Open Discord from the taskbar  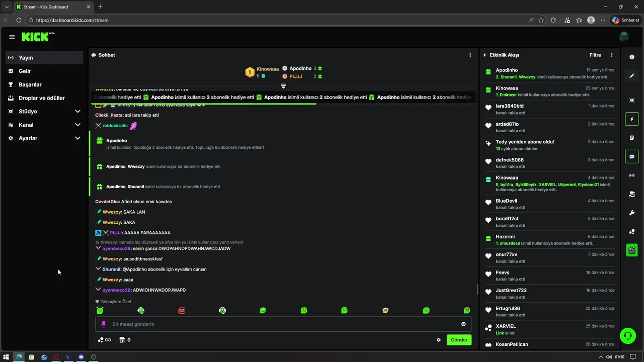click(81, 357)
